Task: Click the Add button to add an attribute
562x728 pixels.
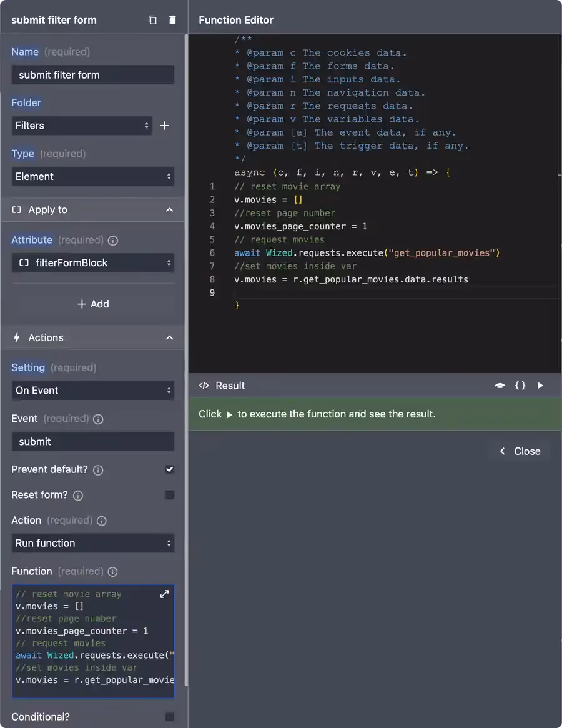Action: point(93,304)
